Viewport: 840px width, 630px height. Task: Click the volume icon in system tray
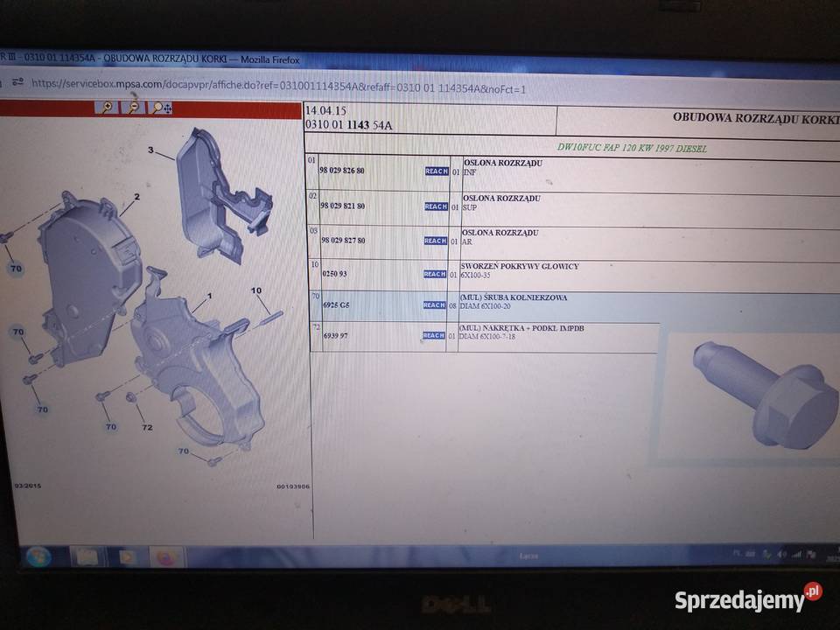[x=781, y=555]
